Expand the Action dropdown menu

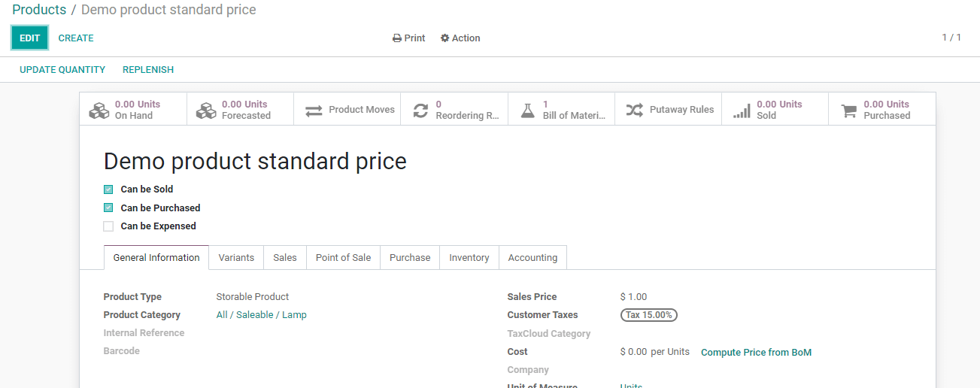point(460,38)
